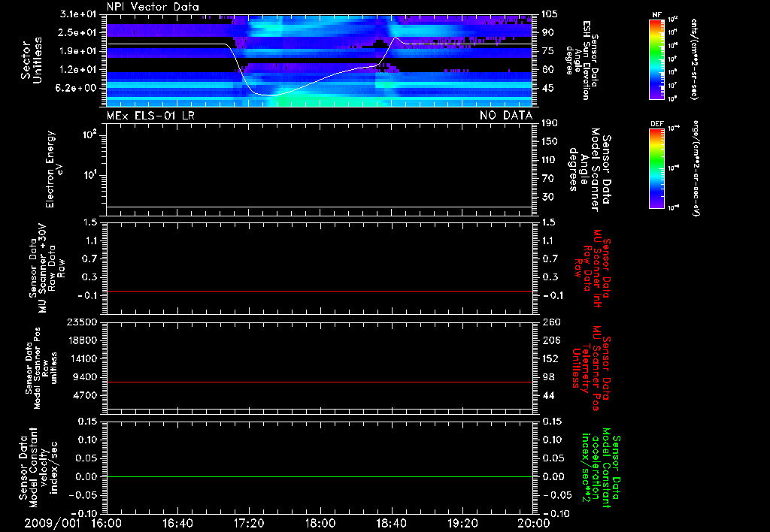Click the white sun elevation curve
This screenshot has width=770, height=532.
click(319, 66)
